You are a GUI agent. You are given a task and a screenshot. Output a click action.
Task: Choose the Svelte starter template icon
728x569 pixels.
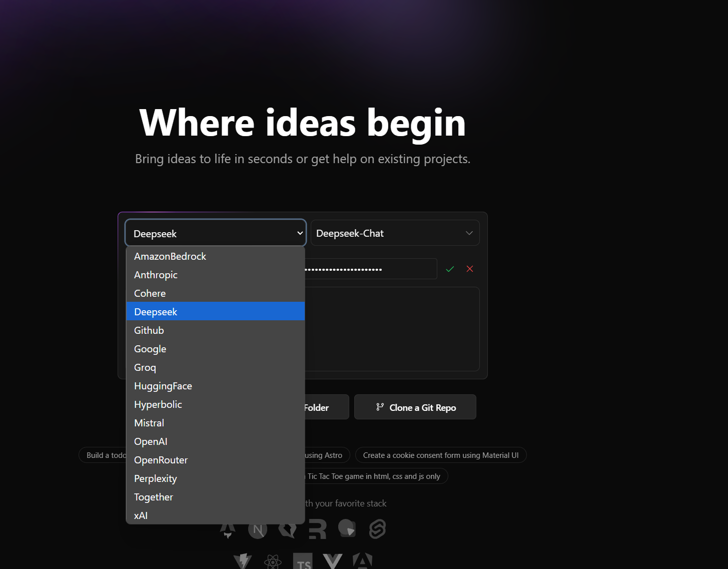[377, 529]
